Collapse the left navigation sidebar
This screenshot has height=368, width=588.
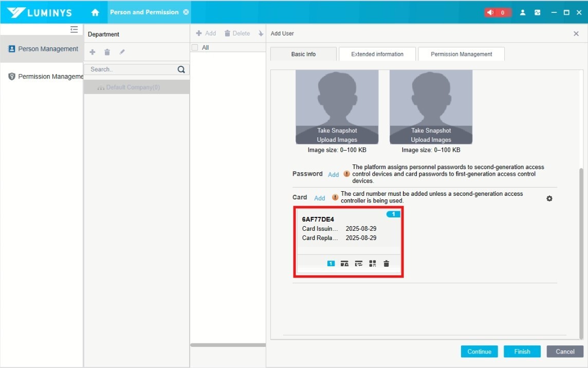click(x=75, y=30)
